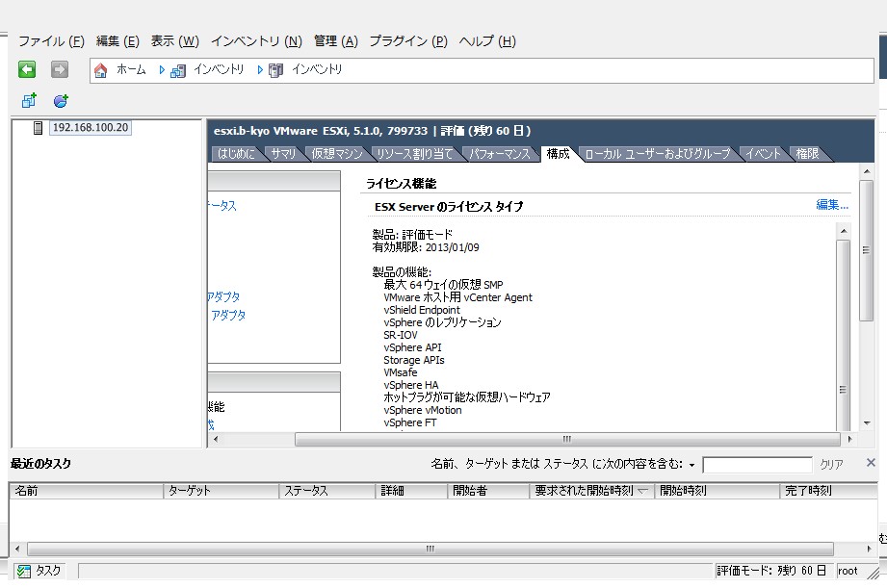Open the Edit menu

pyautogui.click(x=117, y=41)
